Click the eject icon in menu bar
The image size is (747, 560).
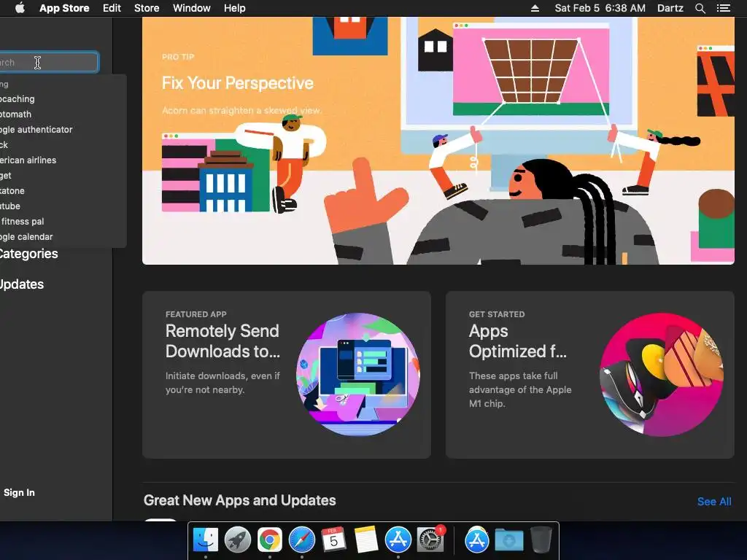(535, 8)
